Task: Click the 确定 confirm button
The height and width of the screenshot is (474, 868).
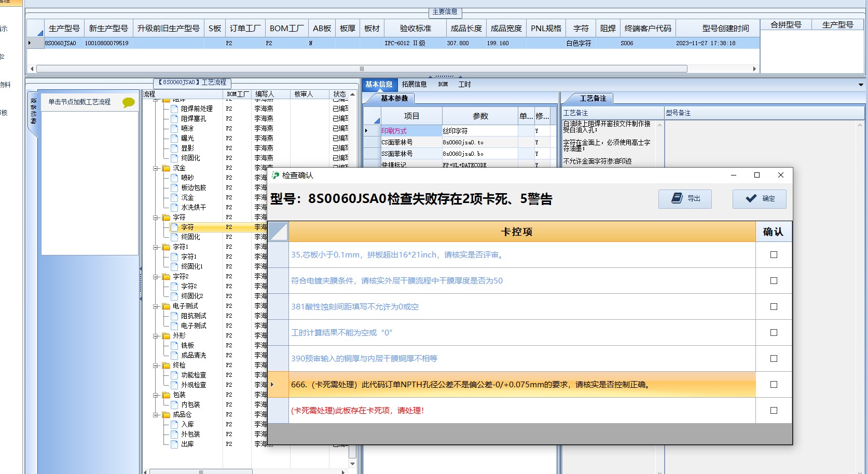Action: [759, 198]
